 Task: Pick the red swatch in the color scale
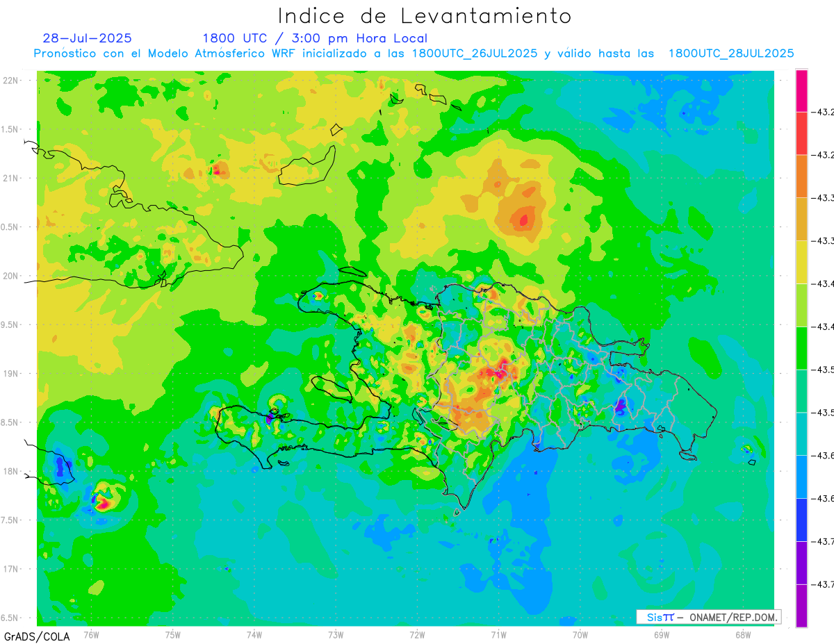coord(801,133)
